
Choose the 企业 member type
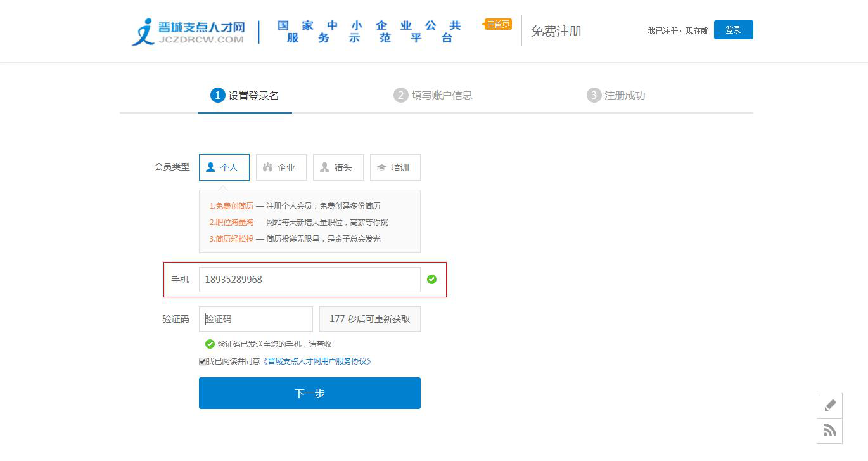click(281, 167)
